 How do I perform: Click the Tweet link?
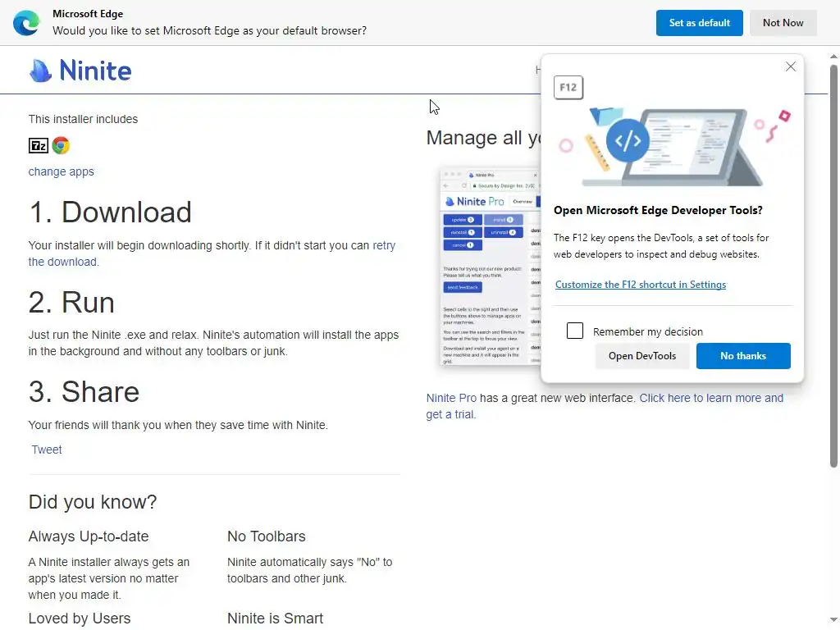point(47,450)
